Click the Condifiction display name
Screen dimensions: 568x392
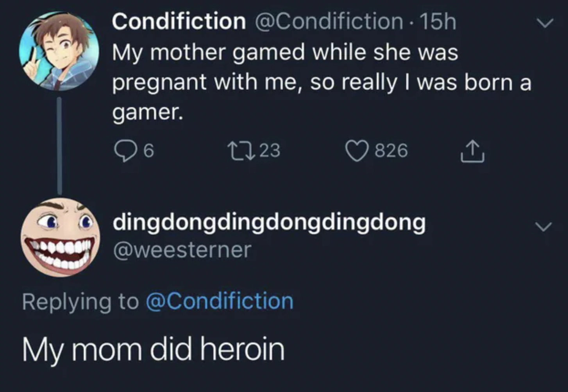click(179, 21)
